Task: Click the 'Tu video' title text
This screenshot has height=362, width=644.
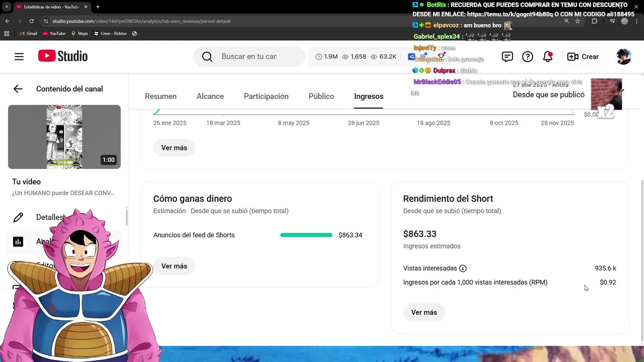Action: [27, 182]
